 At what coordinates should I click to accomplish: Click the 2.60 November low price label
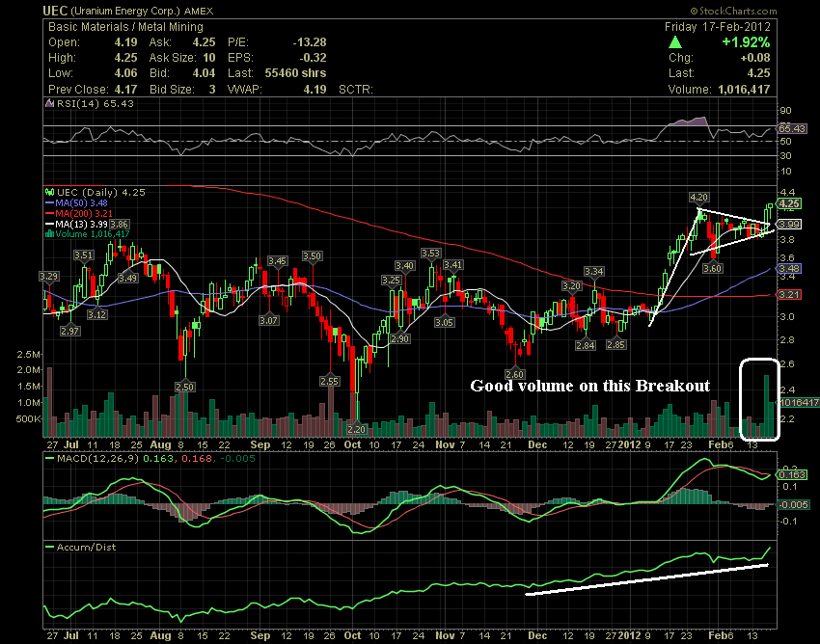515,374
